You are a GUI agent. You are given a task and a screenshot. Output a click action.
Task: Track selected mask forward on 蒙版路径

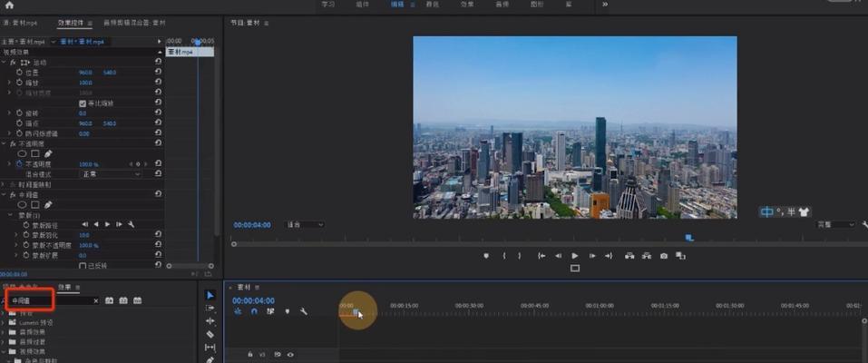(x=108, y=224)
